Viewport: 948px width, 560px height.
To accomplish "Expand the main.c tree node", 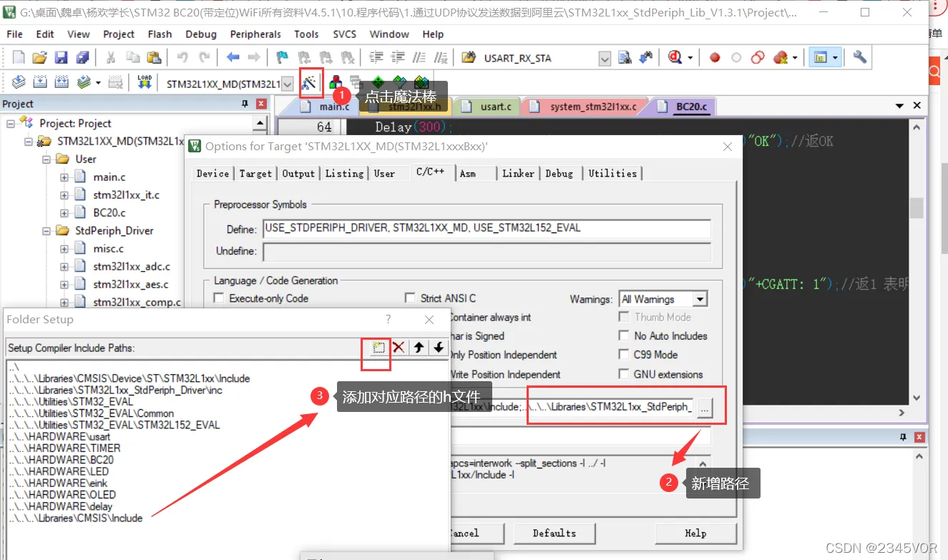I will 64,177.
